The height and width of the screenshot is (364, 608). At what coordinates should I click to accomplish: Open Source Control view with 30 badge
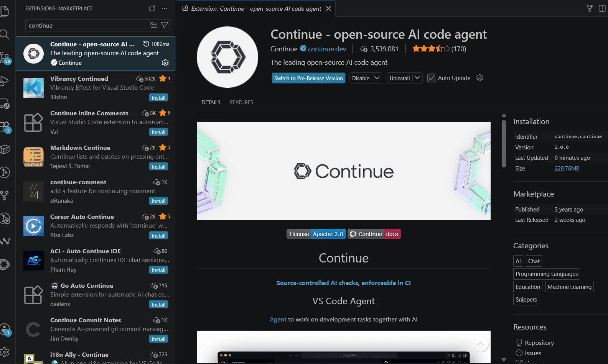5,57
